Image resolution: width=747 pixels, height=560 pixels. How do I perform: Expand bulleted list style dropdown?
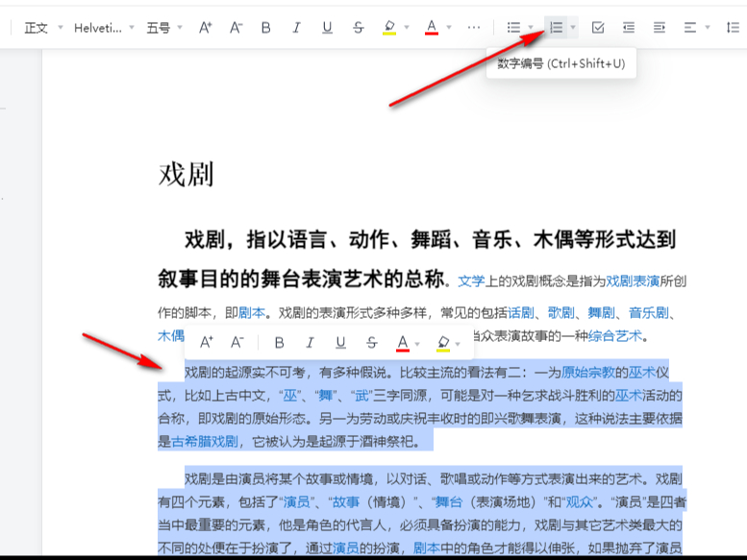(531, 28)
